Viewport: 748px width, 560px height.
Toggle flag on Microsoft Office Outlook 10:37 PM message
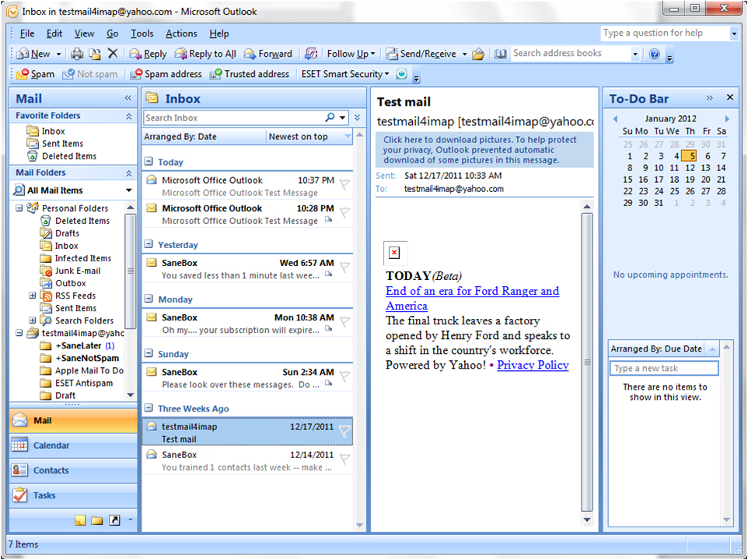click(x=344, y=185)
